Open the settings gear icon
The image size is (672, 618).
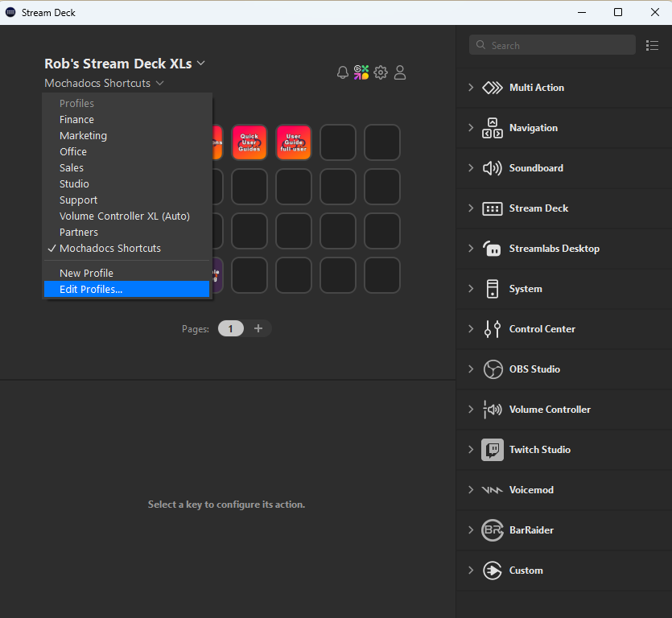pyautogui.click(x=381, y=72)
